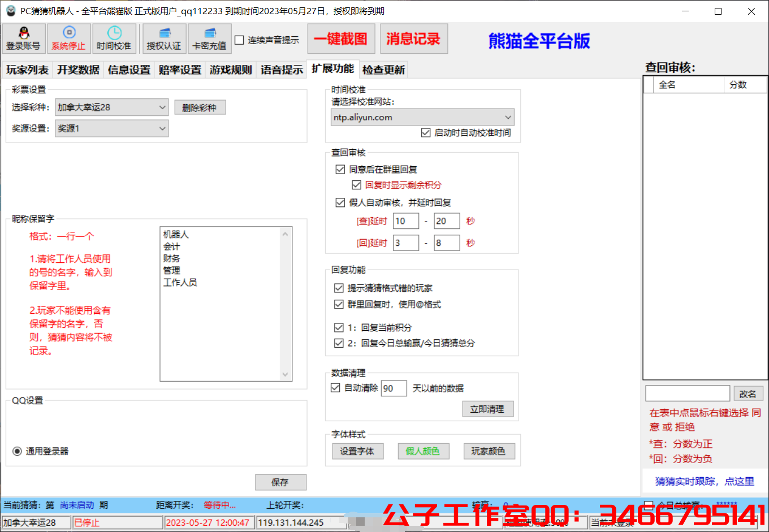Viewport: 769px width, 532px height.
Task: Uncheck 回复时显示剩余积分
Action: tap(356, 185)
